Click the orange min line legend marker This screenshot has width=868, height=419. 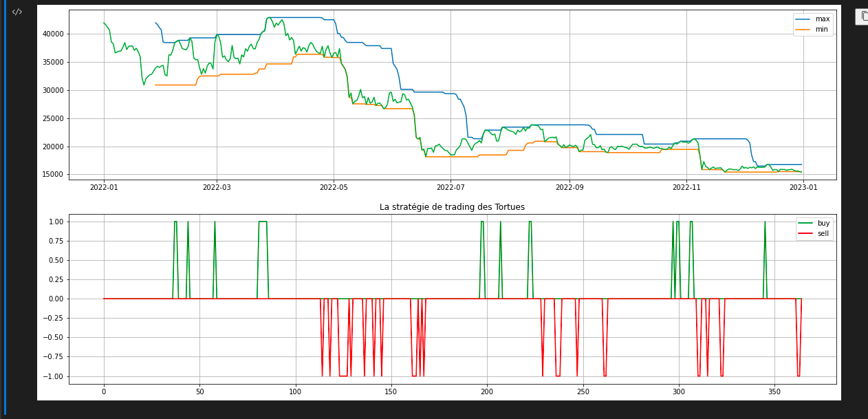pos(803,30)
